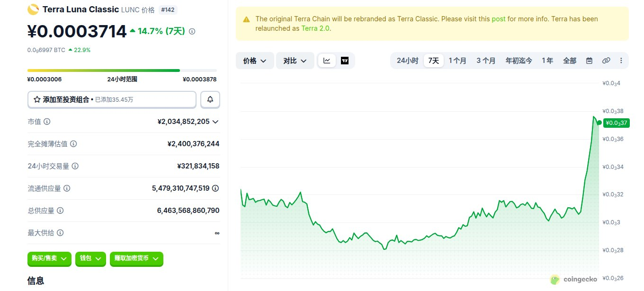The image size is (644, 291).
Task: Click the Terra Luna Classic coin logo
Action: coord(33,9)
